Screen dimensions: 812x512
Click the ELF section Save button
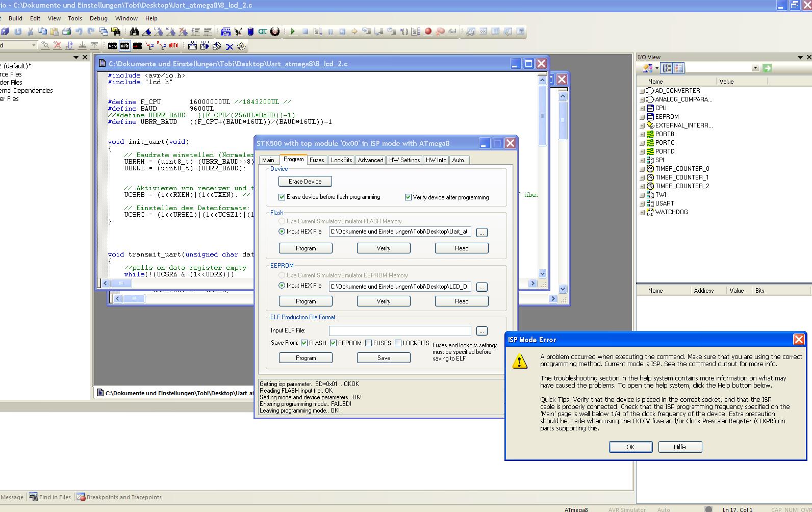click(x=384, y=358)
